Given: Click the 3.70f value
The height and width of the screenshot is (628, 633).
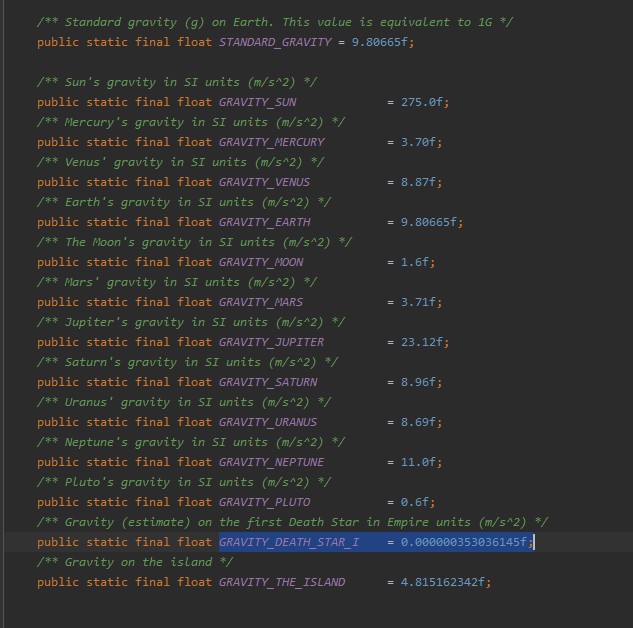Looking at the screenshot, I should pos(418,142).
